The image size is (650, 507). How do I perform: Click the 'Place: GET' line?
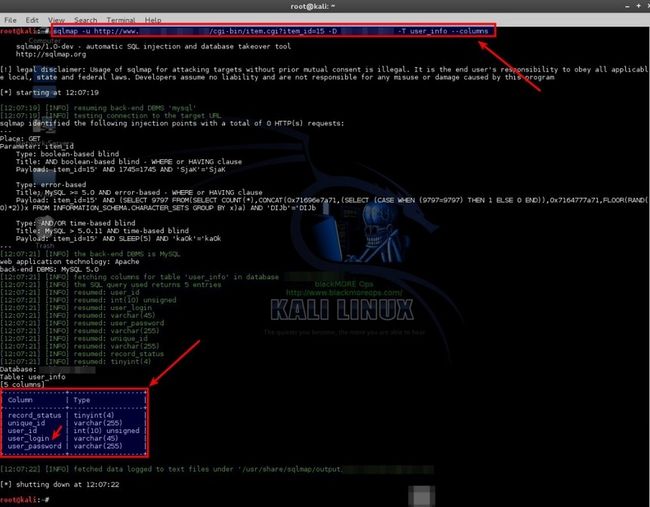pos(20,138)
